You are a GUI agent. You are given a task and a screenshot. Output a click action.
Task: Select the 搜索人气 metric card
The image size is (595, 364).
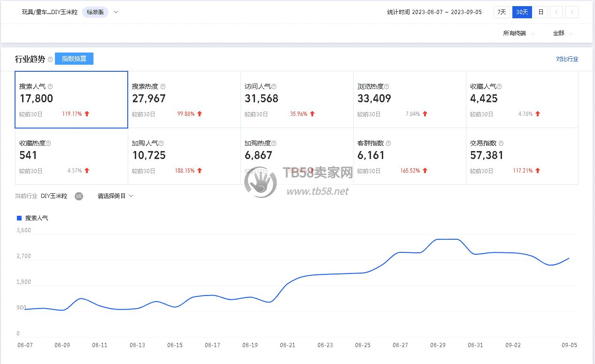[71, 99]
